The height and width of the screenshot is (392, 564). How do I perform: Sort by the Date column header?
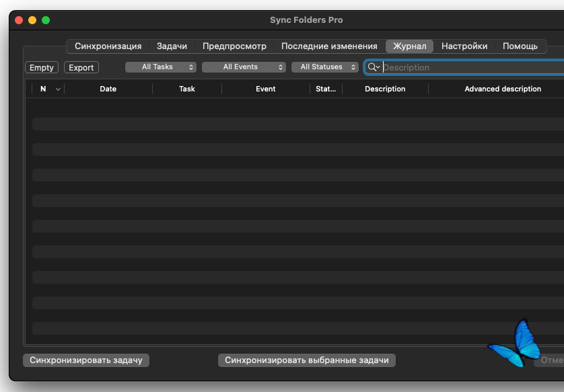[108, 89]
